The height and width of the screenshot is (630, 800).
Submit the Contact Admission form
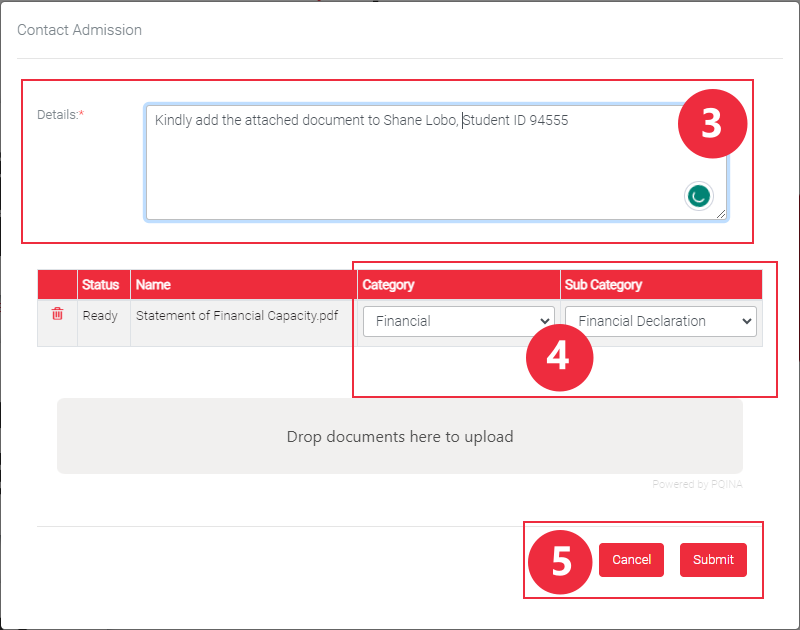point(713,560)
